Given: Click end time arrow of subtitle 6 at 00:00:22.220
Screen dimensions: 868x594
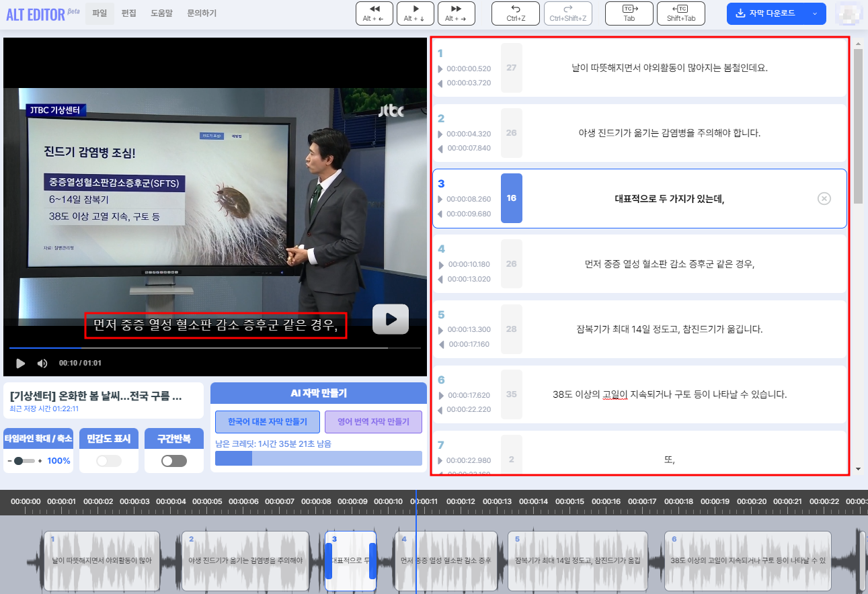Looking at the screenshot, I should pos(440,410).
